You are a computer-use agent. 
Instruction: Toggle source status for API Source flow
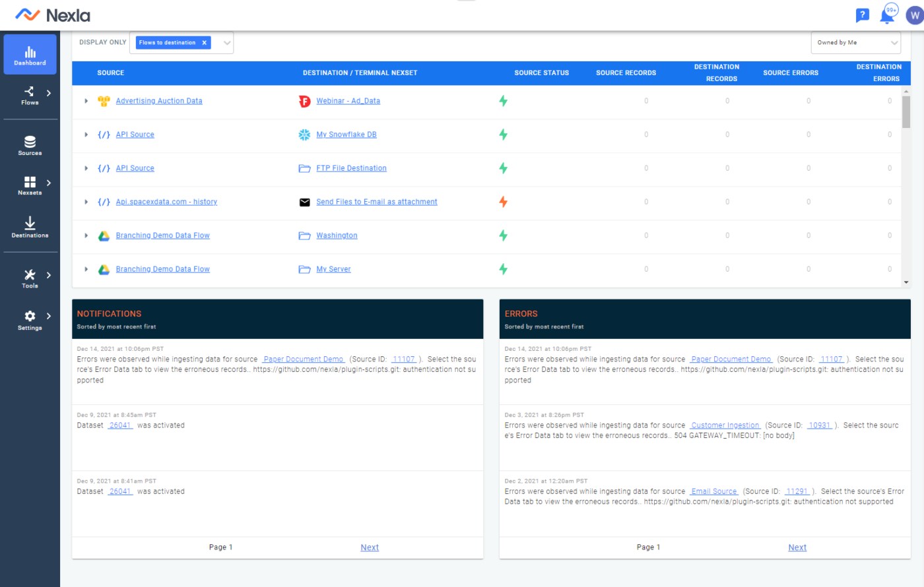click(x=503, y=135)
